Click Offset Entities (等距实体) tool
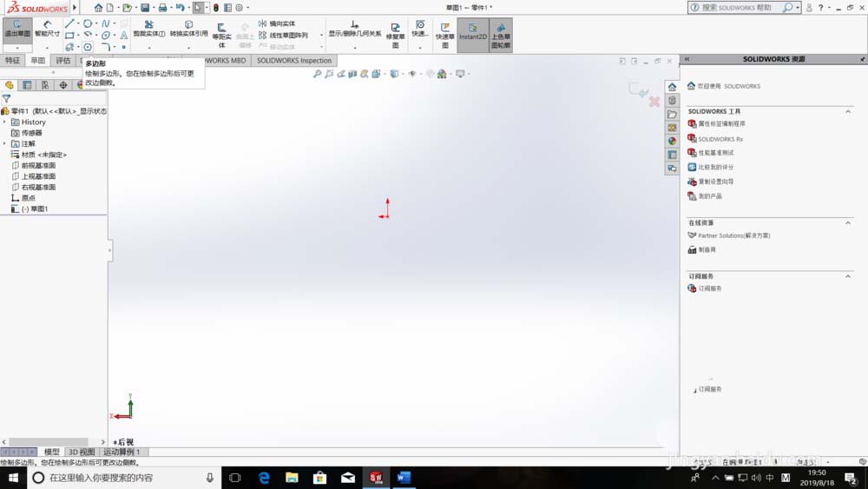 click(221, 36)
